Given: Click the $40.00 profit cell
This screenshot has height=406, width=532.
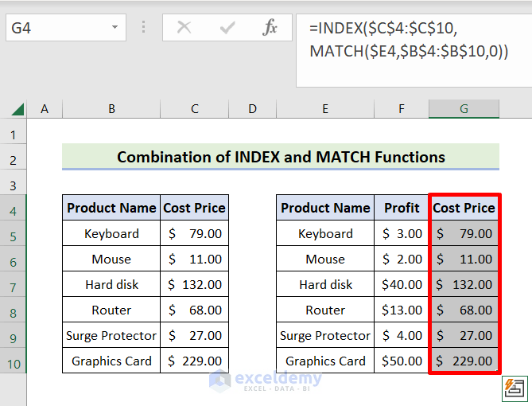Looking at the screenshot, I should click(x=402, y=284).
